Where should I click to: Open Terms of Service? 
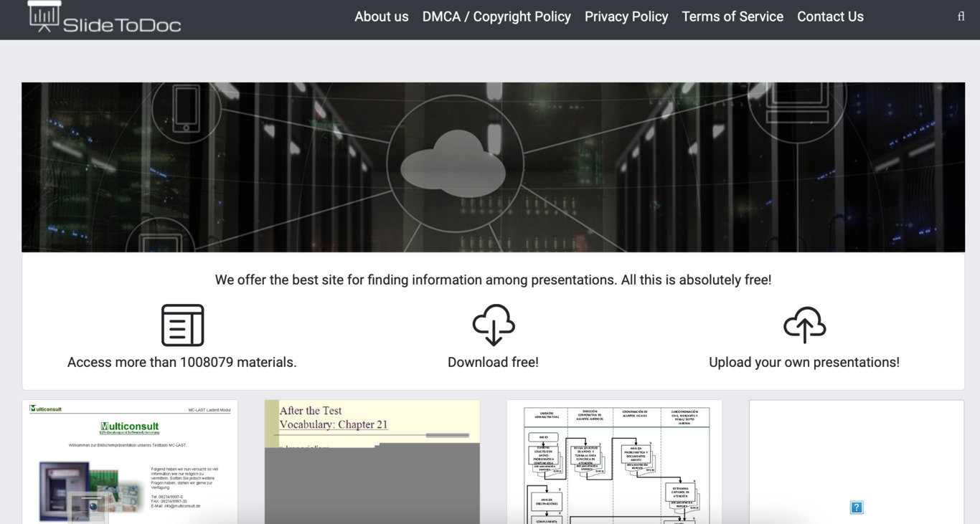[x=732, y=16]
